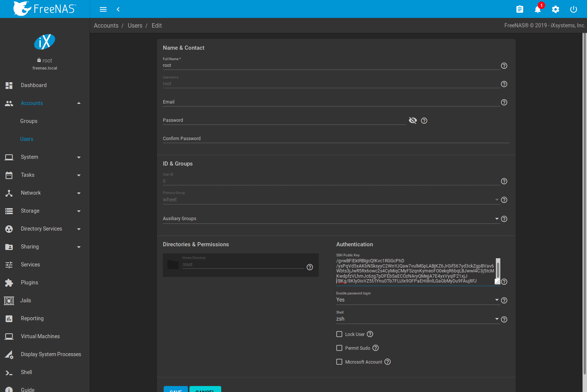Image resolution: width=587 pixels, height=392 pixels.
Task: Open Services in the sidebar
Action: coord(45,265)
